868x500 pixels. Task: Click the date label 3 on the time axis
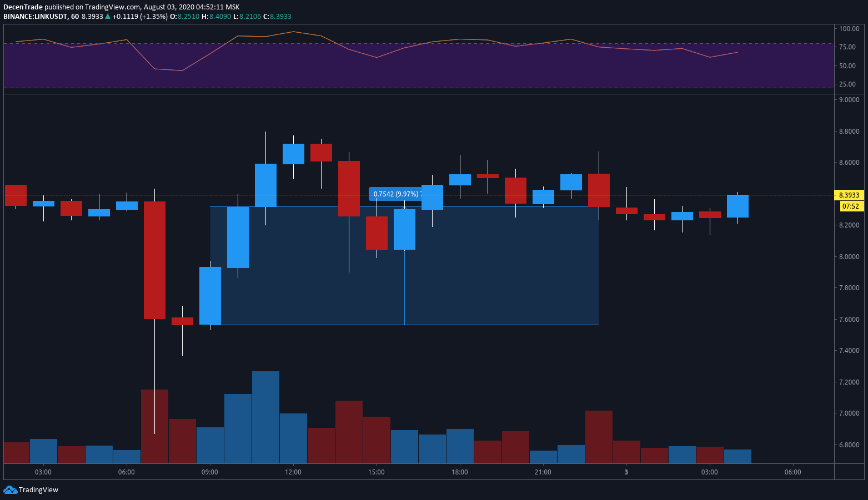(x=626, y=472)
